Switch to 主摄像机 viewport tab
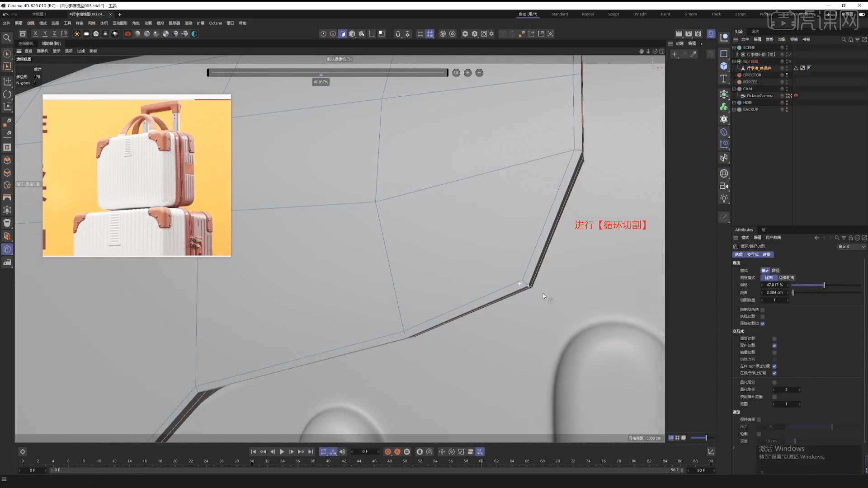The width and height of the screenshot is (868, 488). (26, 43)
